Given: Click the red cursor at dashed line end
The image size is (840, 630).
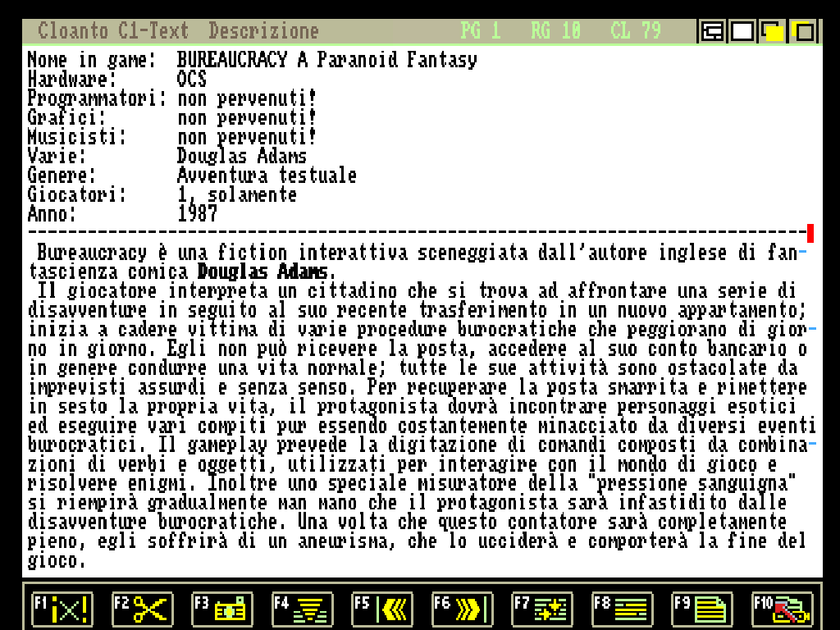Looking at the screenshot, I should point(810,233).
